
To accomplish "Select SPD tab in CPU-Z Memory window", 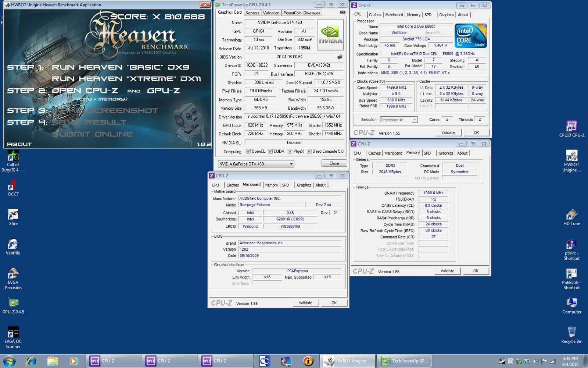I will [x=427, y=153].
